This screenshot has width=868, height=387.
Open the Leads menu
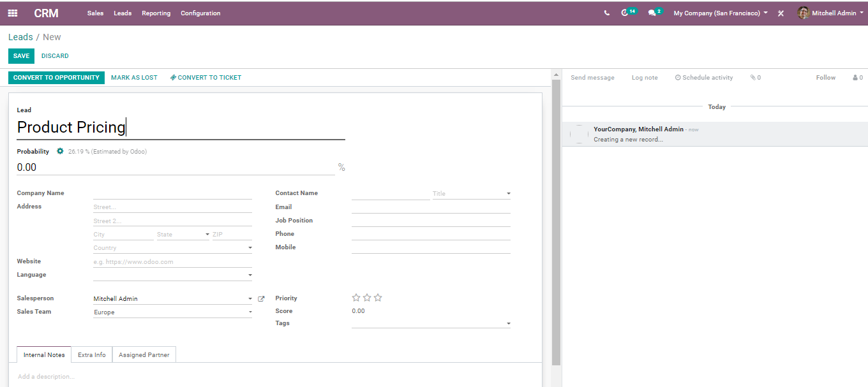pos(123,13)
